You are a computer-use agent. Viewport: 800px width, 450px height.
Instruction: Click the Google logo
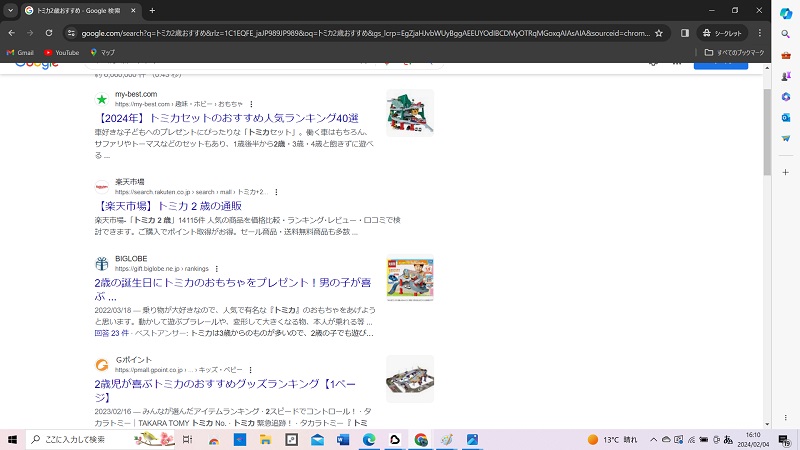point(37,64)
